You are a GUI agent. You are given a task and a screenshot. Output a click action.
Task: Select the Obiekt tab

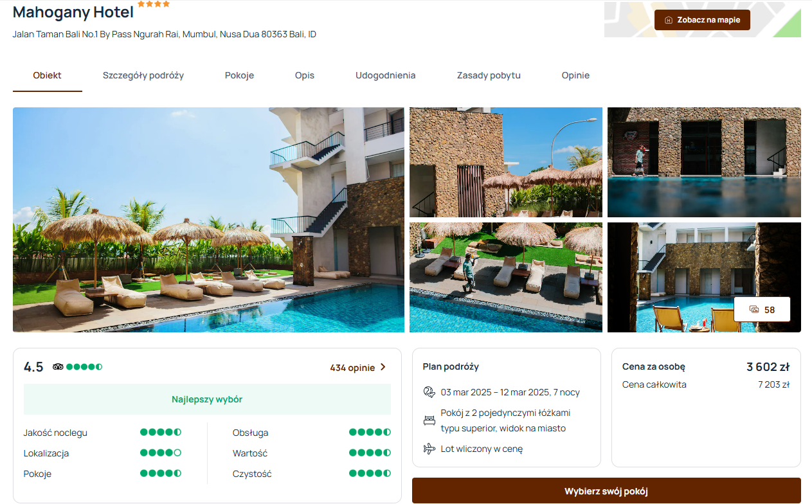point(48,76)
